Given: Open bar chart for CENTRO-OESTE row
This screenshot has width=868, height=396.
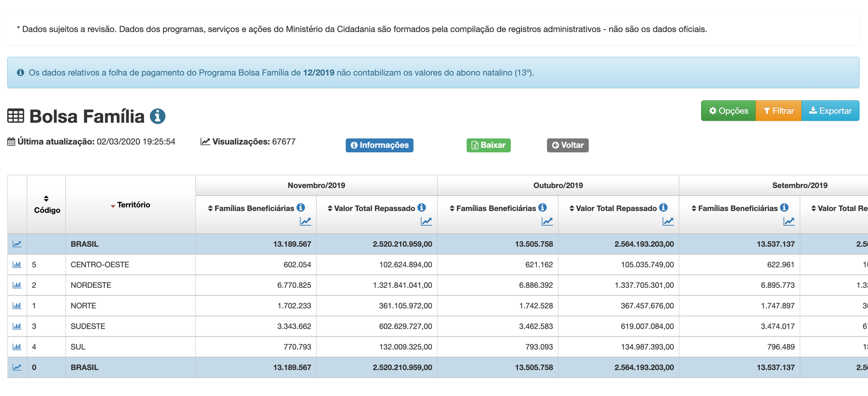Looking at the screenshot, I should [17, 264].
